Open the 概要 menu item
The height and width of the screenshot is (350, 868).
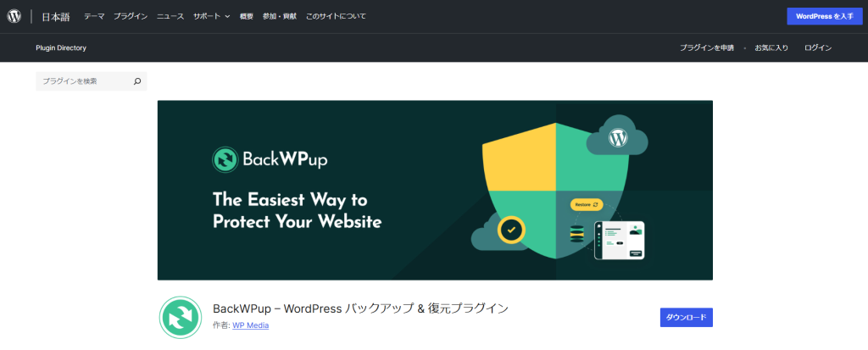tap(247, 17)
